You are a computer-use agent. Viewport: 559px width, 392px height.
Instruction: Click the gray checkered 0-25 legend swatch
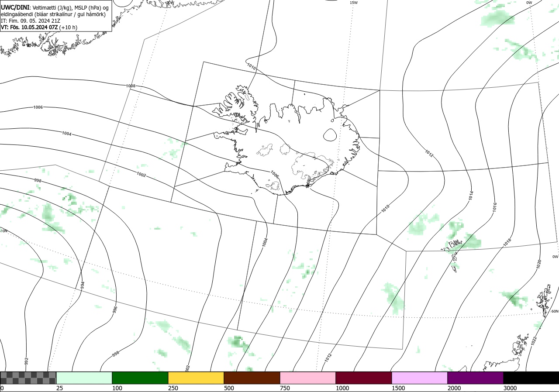pos(28,378)
